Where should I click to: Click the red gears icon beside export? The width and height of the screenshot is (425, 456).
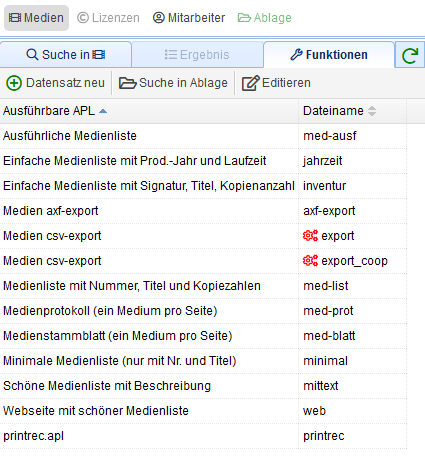click(x=310, y=236)
